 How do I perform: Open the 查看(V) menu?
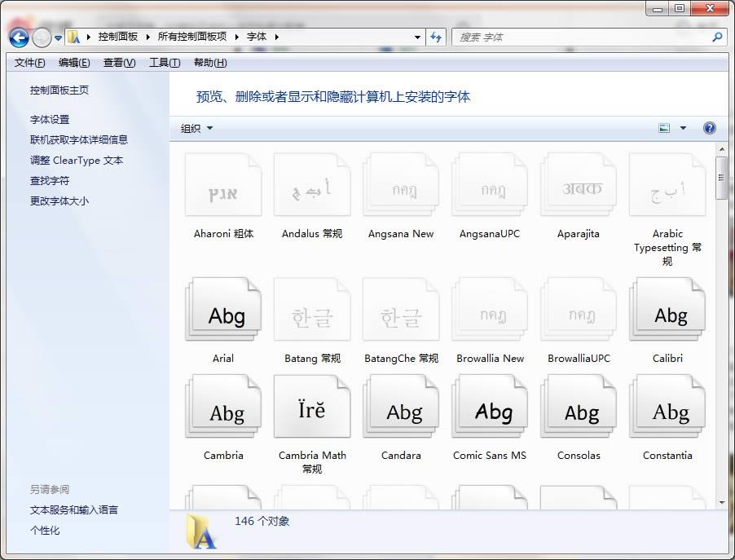[120, 63]
